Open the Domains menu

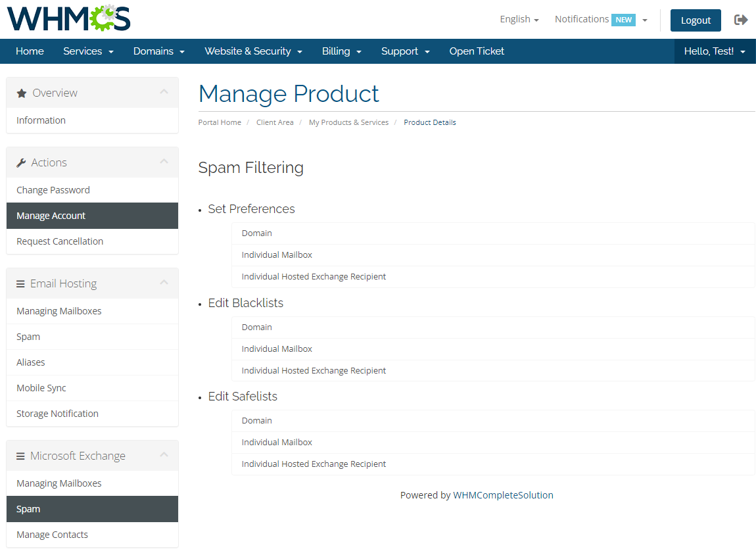point(159,51)
